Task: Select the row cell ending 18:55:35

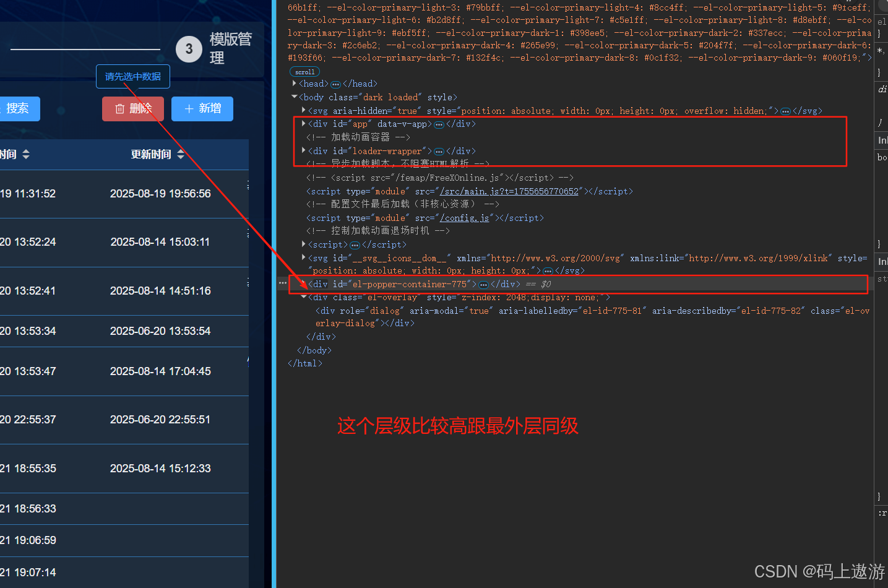Action: (28, 469)
